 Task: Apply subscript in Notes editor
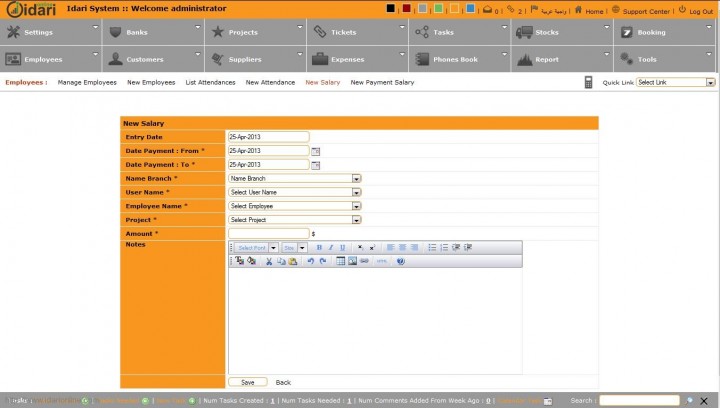[x=360, y=247]
